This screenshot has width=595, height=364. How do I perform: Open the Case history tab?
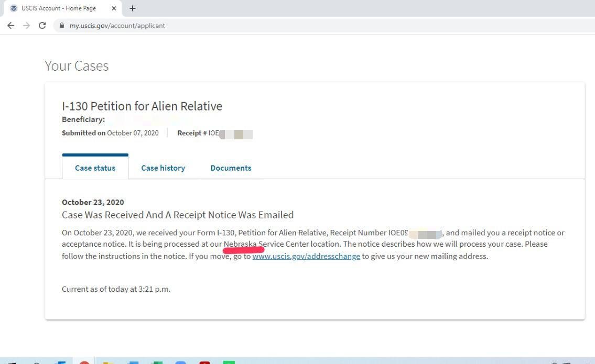point(163,168)
